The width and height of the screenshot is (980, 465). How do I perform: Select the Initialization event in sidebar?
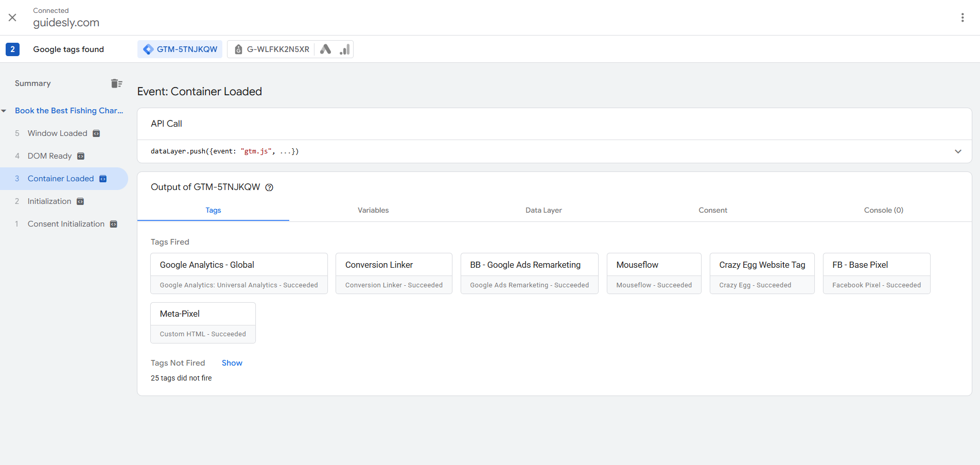point(49,201)
